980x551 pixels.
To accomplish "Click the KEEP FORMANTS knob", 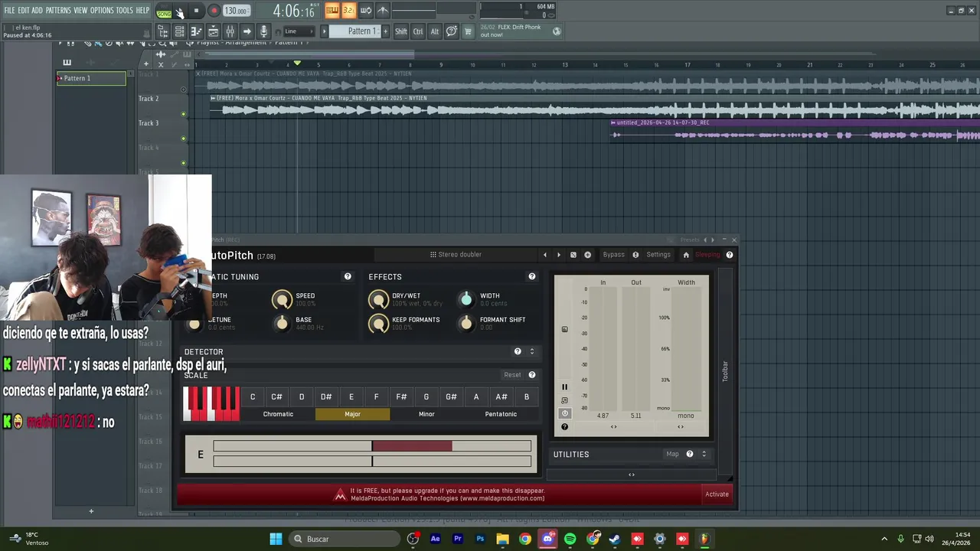I will point(378,324).
